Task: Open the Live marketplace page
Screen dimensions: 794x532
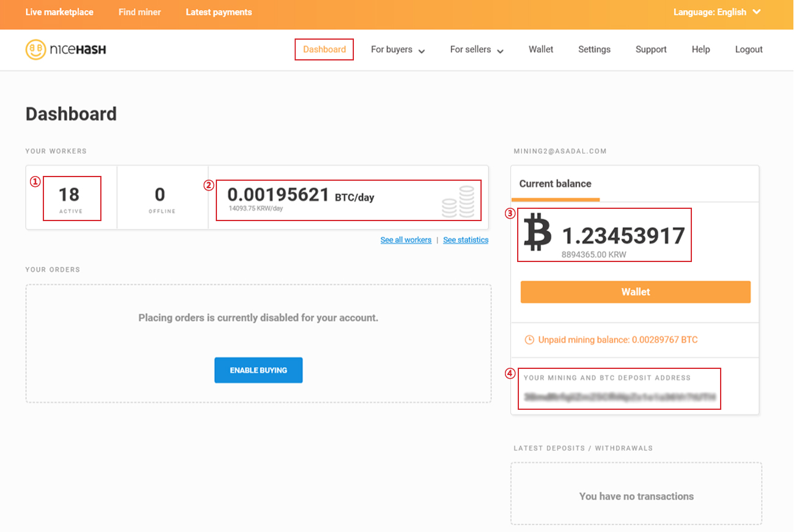Action: click(x=59, y=12)
